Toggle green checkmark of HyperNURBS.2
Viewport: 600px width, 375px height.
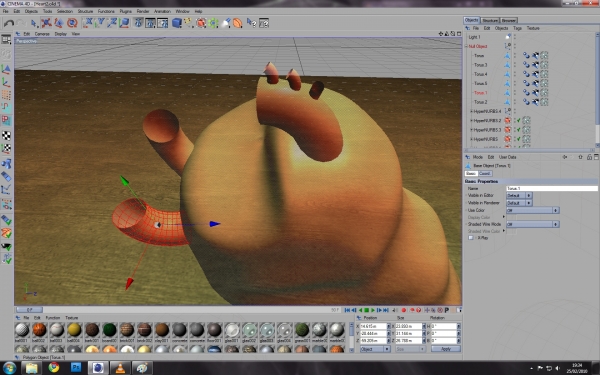click(518, 121)
